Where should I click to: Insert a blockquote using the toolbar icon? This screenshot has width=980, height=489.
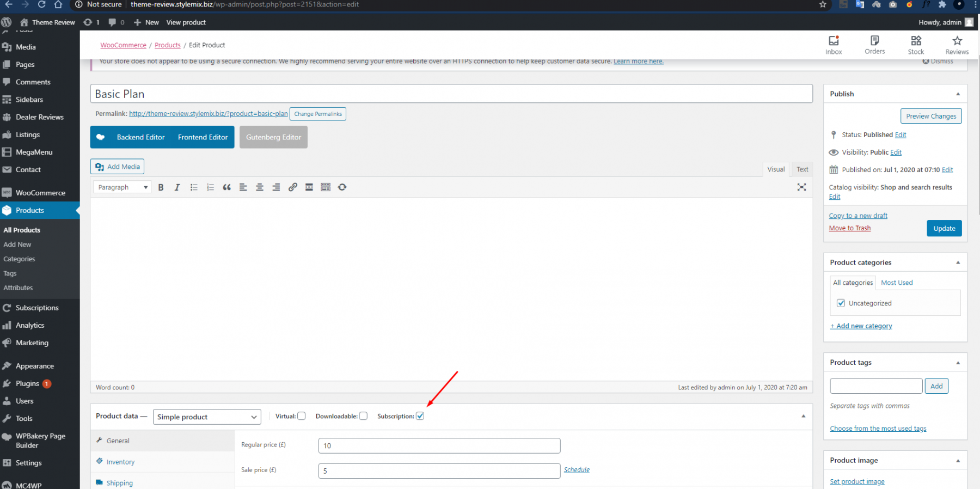[226, 187]
